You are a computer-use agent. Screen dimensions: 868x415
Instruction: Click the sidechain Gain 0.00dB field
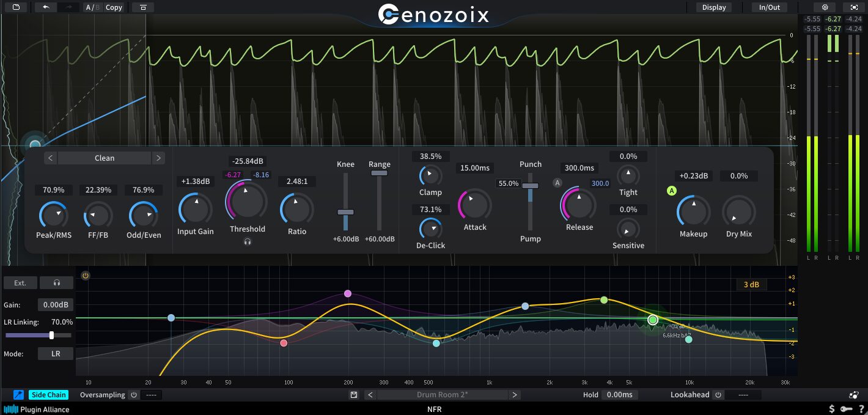tap(56, 304)
